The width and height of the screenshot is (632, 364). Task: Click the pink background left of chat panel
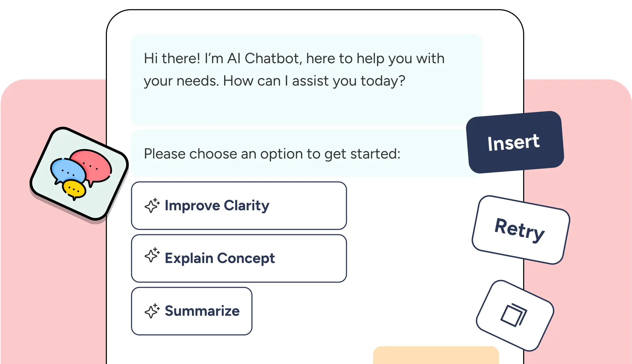point(52,277)
